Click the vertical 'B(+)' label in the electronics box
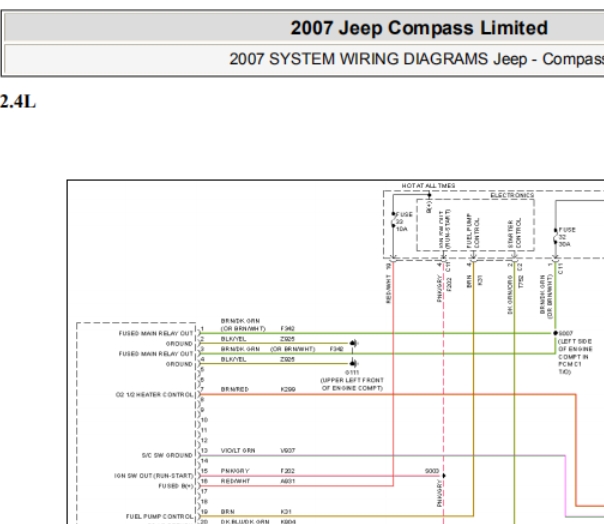The image size is (604, 524). (429, 207)
